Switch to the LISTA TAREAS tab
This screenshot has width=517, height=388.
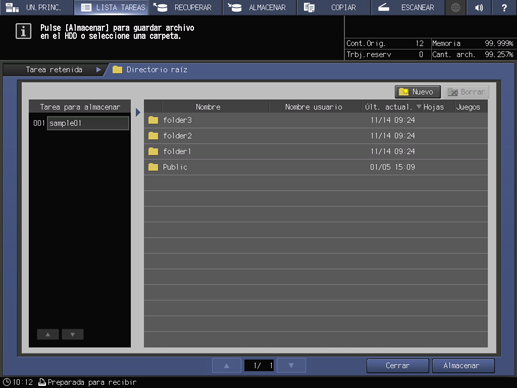tap(111, 7)
